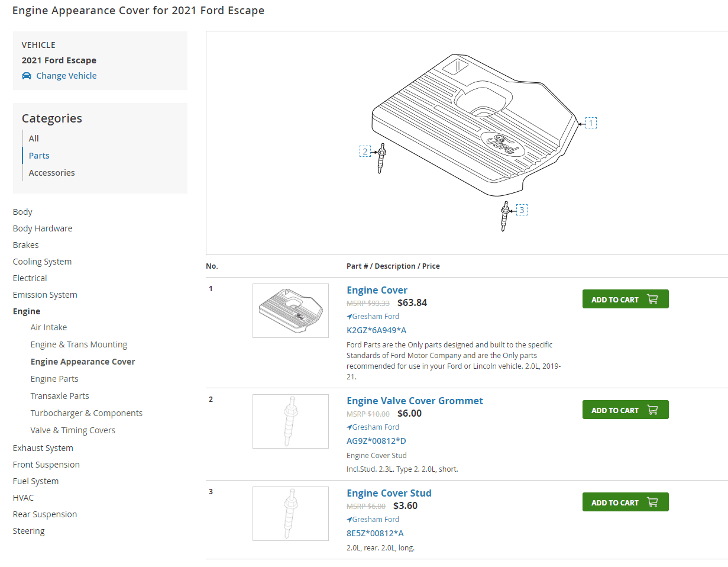
Task: Select diagram callout number 1
Action: tap(591, 123)
